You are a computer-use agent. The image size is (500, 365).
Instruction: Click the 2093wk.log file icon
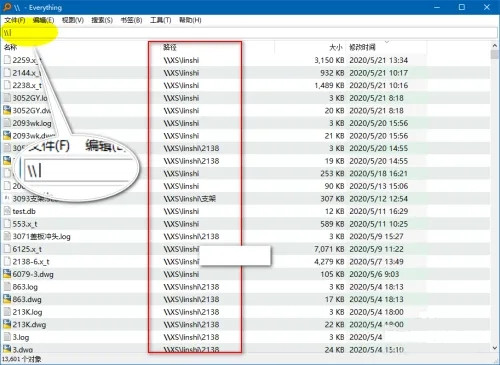click(x=7, y=123)
